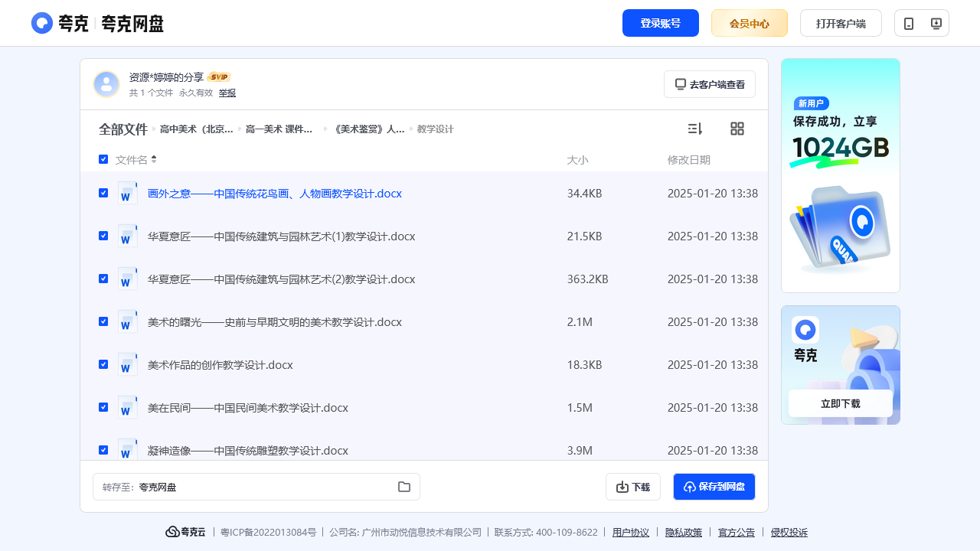Click Word icon for 美术的曙光 file
This screenshot has width=980, height=551.
point(128,321)
